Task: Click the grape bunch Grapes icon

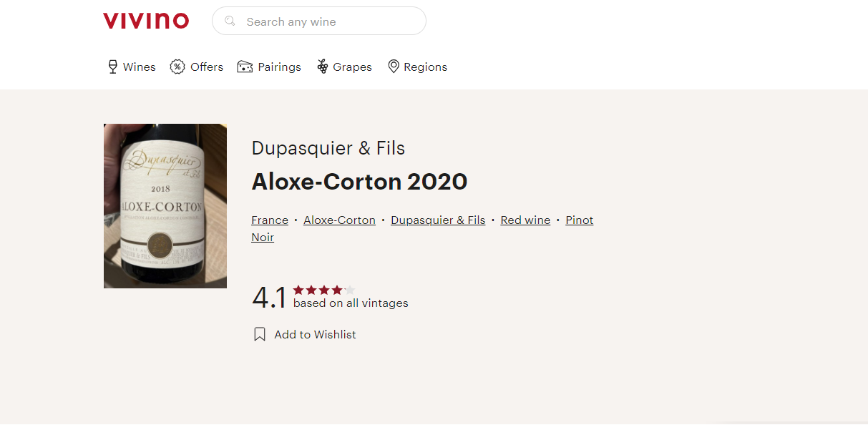Action: point(323,67)
